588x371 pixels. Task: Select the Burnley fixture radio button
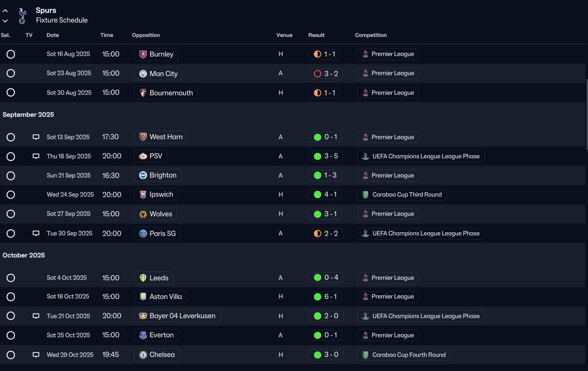click(11, 54)
